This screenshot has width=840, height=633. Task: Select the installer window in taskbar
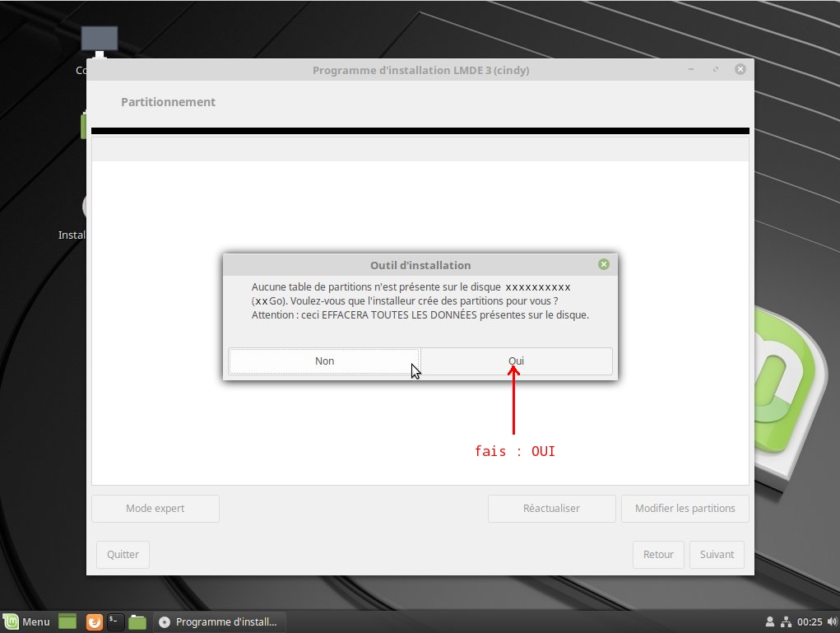point(219,621)
